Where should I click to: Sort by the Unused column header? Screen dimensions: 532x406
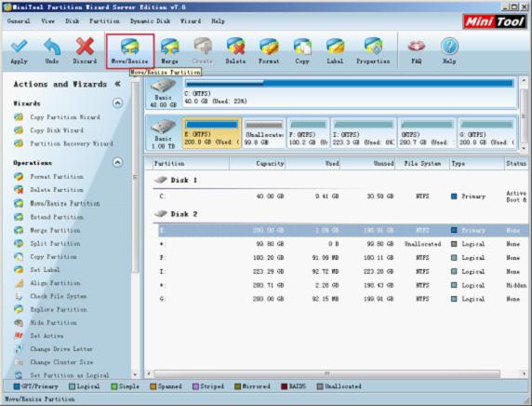point(367,164)
